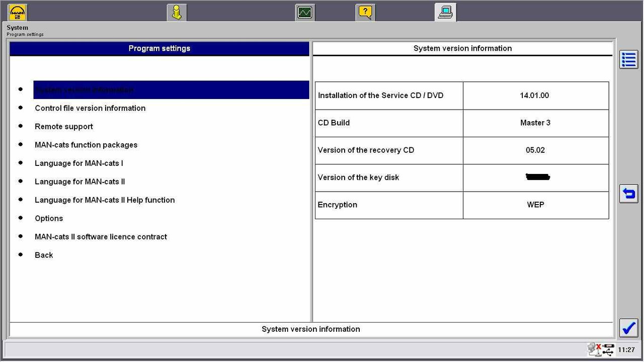Click the Master 3 value cell
This screenshot has width=644, height=362.
536,123
